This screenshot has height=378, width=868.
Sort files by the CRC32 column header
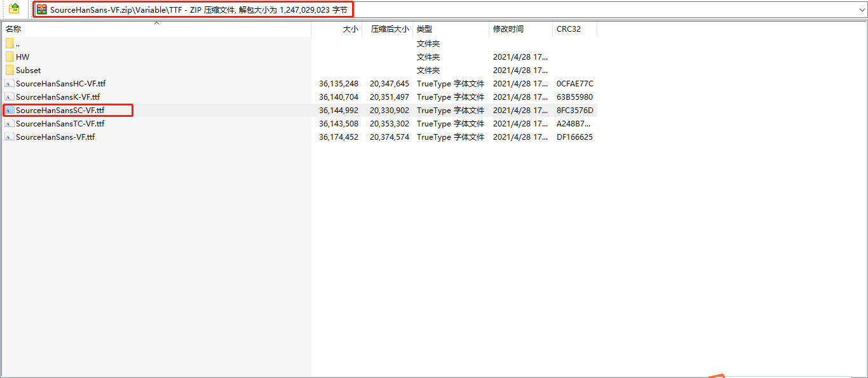click(x=569, y=29)
